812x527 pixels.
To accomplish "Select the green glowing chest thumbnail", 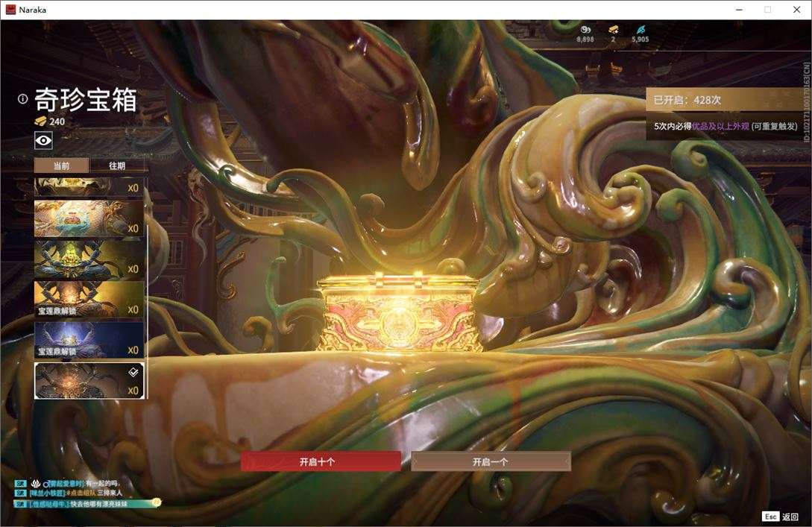I will 89,259.
